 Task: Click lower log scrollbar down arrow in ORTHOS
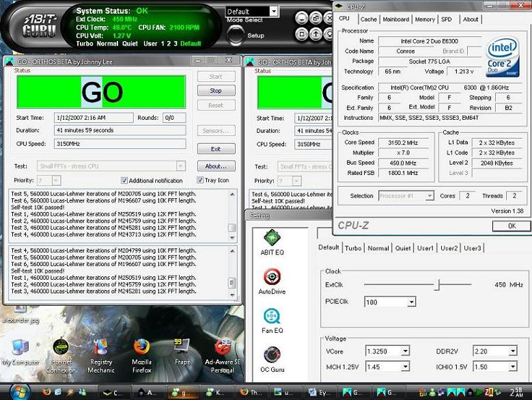point(232,295)
